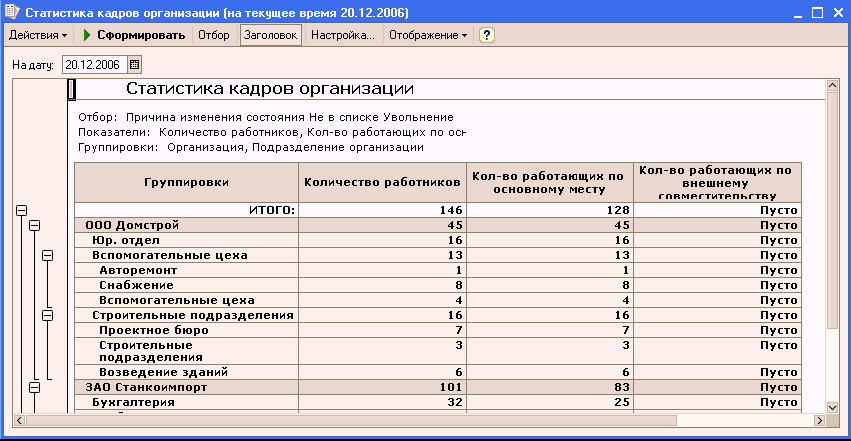This screenshot has width=851, height=441.
Task: Click the vertical scrollbar down arrow
Action: 833,407
